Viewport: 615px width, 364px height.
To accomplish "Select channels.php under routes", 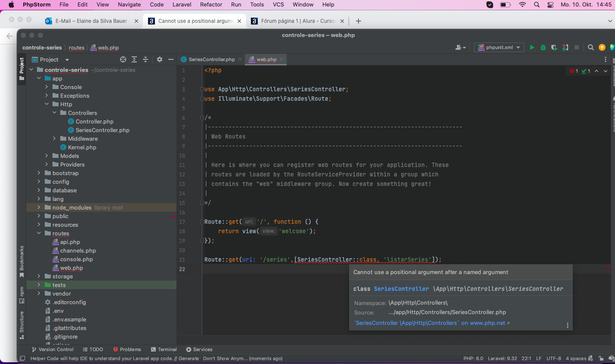I will pyautogui.click(x=78, y=250).
